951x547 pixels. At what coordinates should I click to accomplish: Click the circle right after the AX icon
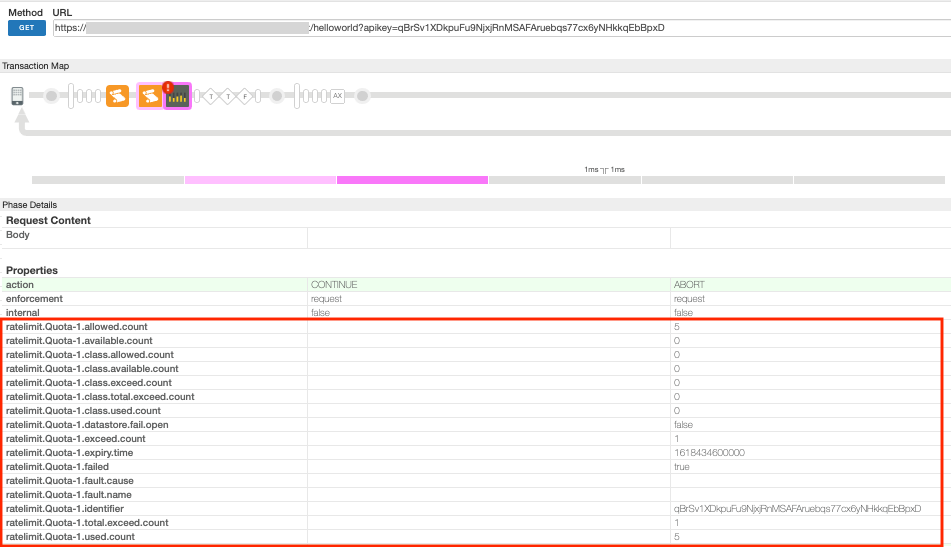coord(363,96)
